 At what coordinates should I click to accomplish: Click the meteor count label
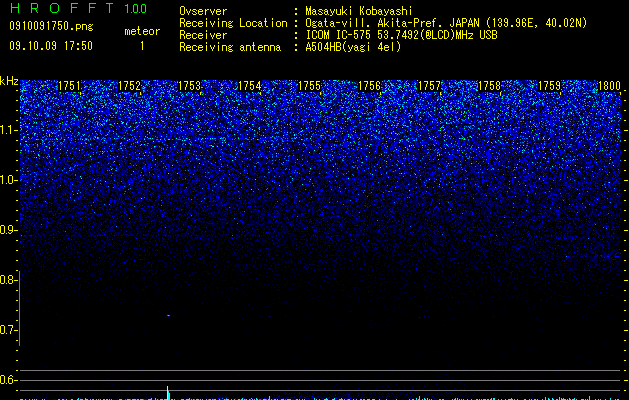tap(142, 31)
